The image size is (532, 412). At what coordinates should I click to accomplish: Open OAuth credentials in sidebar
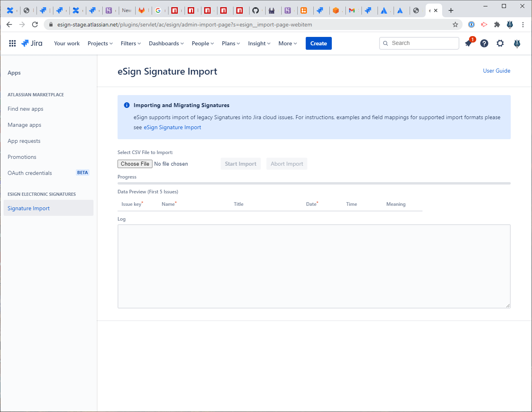click(30, 173)
